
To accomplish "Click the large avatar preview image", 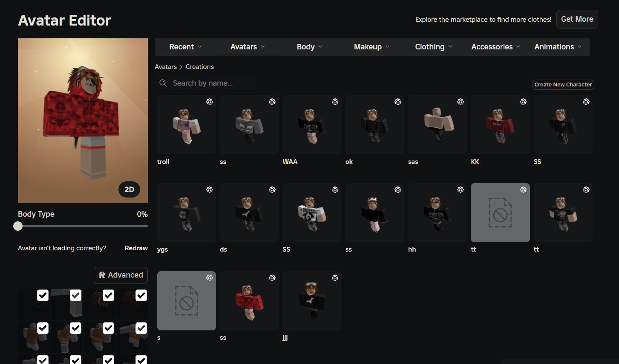I will 83,120.
